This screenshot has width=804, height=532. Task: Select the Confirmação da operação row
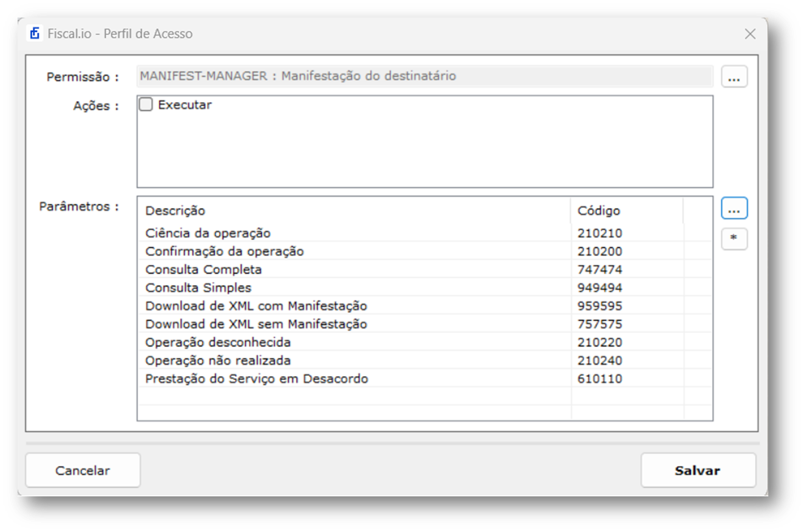425,251
